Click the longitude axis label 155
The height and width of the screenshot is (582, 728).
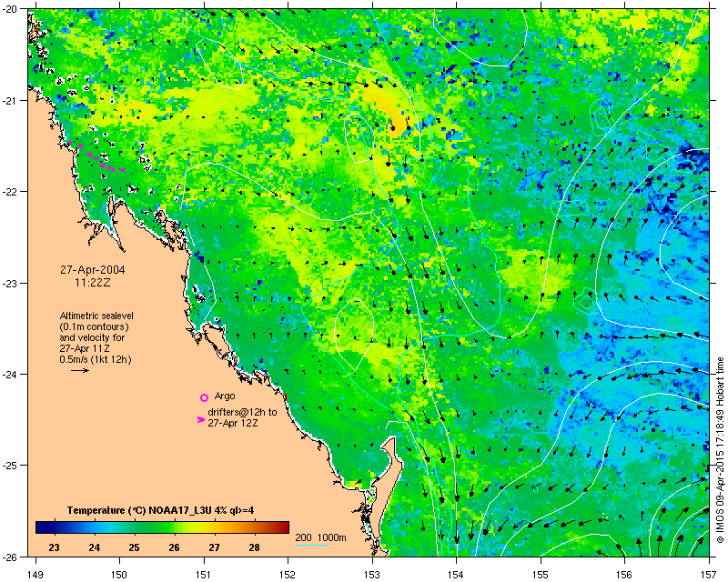click(541, 574)
